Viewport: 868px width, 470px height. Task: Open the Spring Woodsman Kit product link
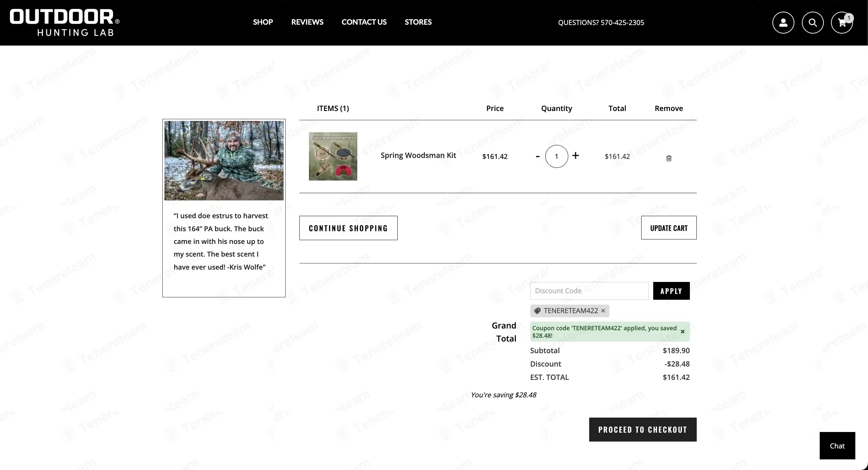(418, 156)
